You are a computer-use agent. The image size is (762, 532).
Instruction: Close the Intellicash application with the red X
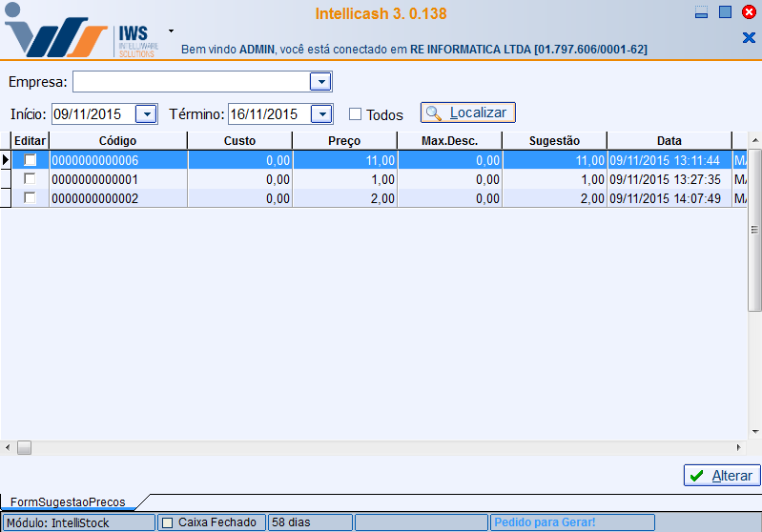(749, 12)
